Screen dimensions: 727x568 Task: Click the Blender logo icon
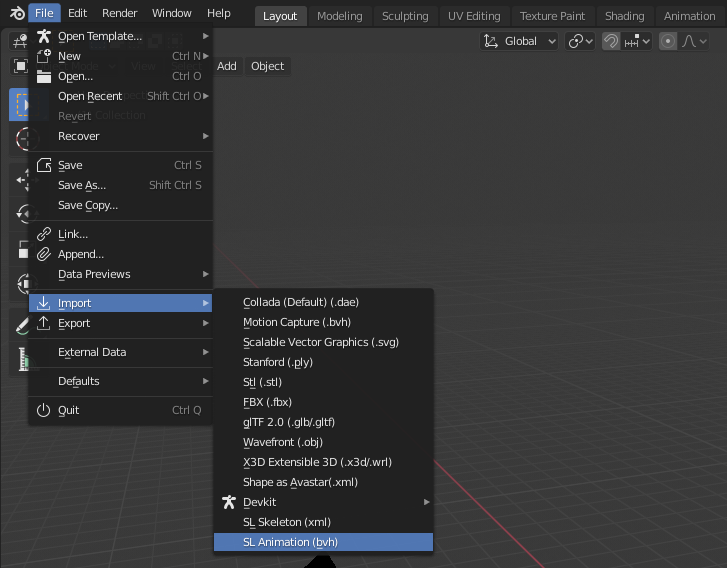(17, 13)
